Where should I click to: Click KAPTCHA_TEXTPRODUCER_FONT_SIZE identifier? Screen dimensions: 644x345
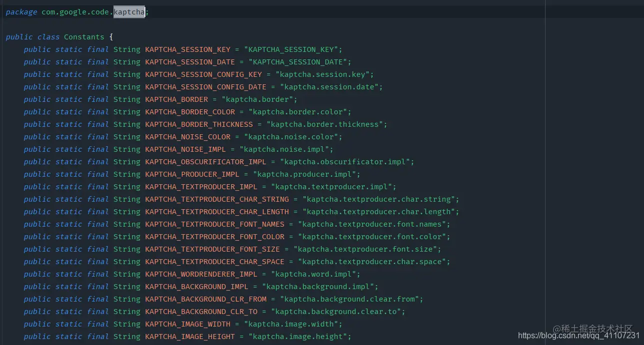(x=212, y=249)
